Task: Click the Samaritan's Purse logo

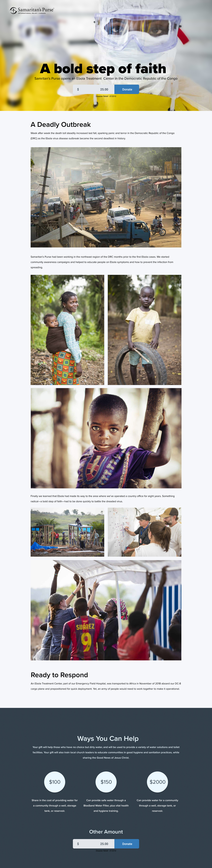Action: click(x=32, y=10)
